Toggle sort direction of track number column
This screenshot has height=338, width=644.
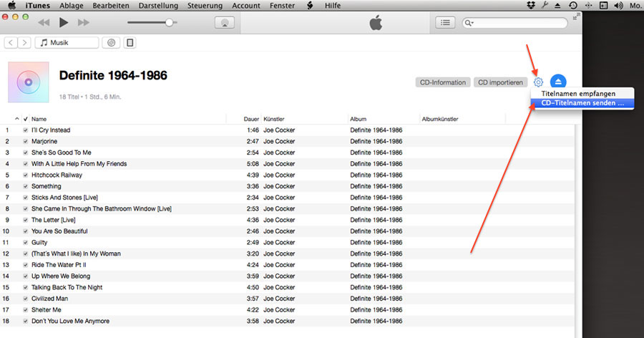tap(17, 119)
